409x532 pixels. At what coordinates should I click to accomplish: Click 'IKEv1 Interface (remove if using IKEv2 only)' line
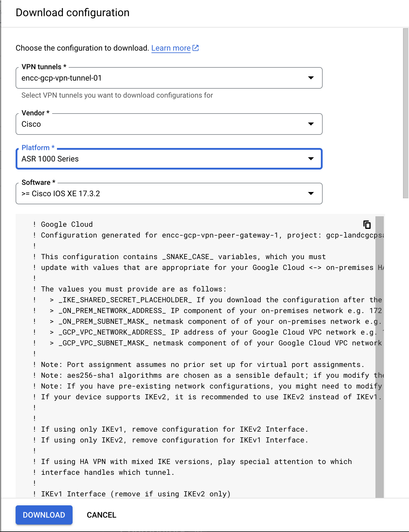click(x=132, y=494)
